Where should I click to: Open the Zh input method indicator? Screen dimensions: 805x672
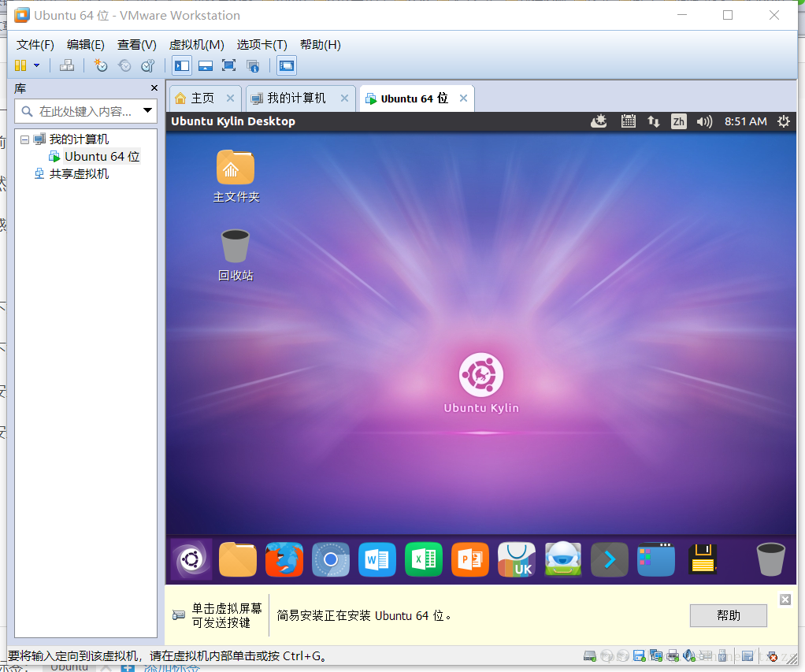(x=679, y=121)
